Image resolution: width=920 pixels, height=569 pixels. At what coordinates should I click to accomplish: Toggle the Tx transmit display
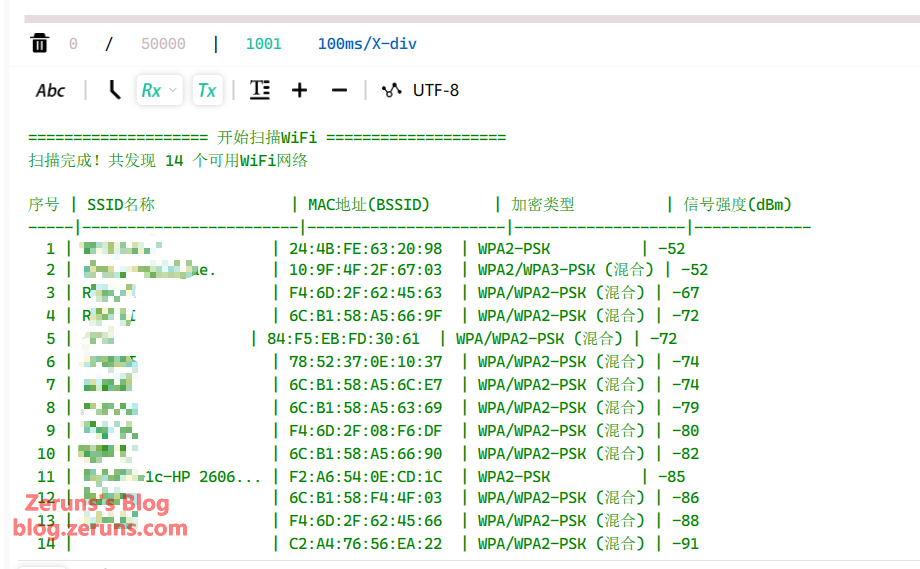(x=207, y=90)
